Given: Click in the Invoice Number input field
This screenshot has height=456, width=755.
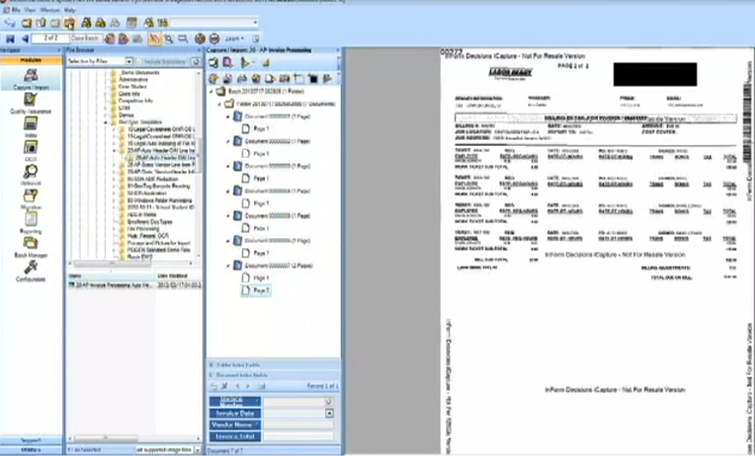Looking at the screenshot, I should 295,402.
